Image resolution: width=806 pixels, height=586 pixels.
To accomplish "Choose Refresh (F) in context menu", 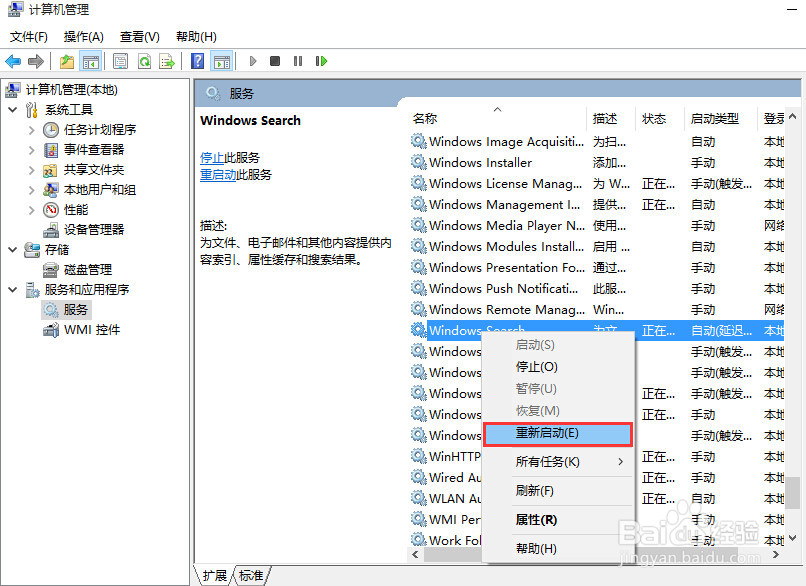I will tap(559, 491).
